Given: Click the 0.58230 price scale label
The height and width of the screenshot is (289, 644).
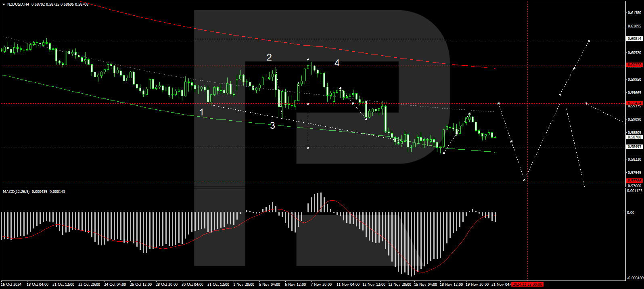Looking at the screenshot, I should [x=634, y=159].
